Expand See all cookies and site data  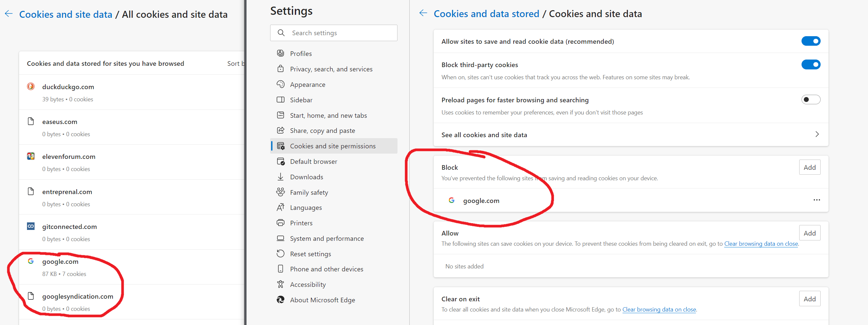point(631,135)
